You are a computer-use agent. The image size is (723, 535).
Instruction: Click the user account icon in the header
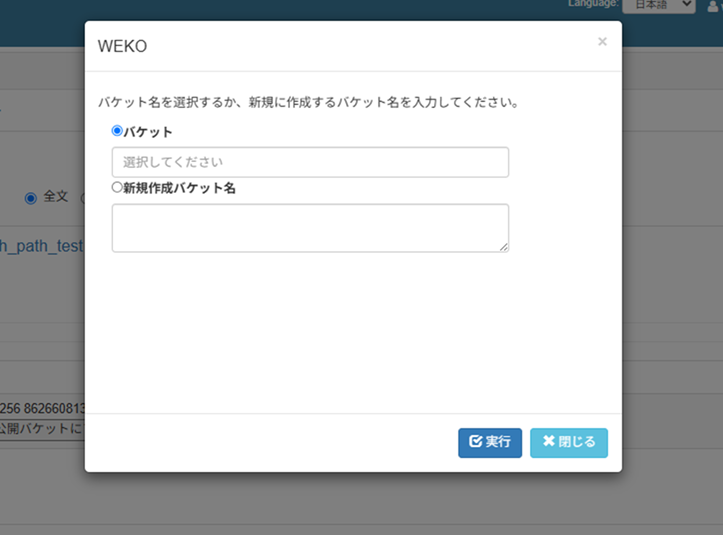(x=712, y=5)
